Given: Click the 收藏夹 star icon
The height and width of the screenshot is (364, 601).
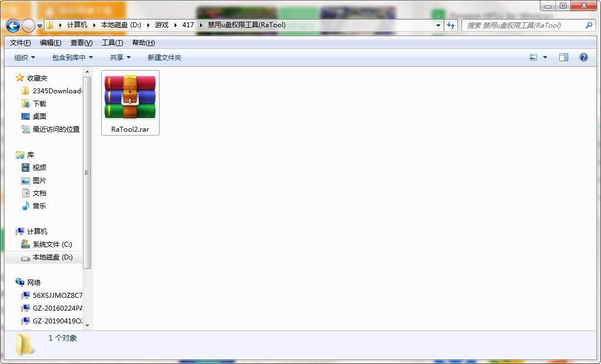Looking at the screenshot, I should [x=19, y=78].
